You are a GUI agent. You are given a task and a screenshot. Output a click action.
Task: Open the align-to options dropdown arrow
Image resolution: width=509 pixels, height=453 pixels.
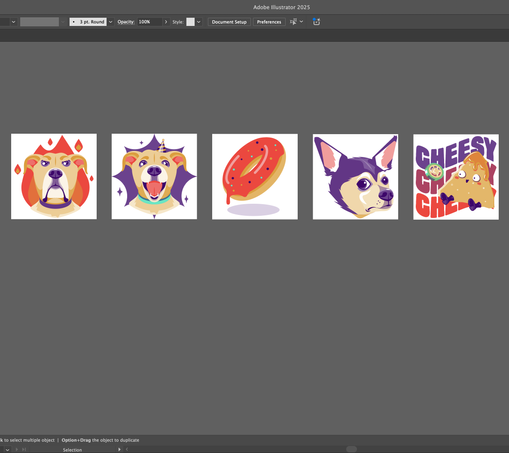pos(301,22)
